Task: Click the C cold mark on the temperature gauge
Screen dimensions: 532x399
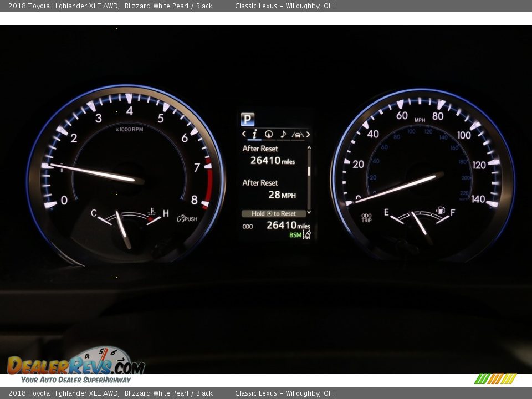Action: tap(94, 213)
